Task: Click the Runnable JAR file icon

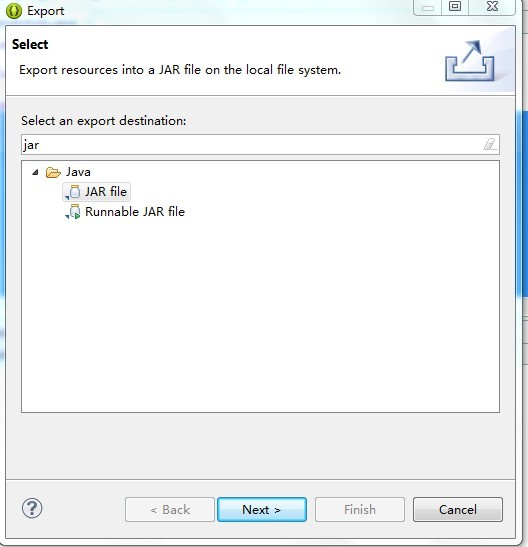Action: pos(73,212)
